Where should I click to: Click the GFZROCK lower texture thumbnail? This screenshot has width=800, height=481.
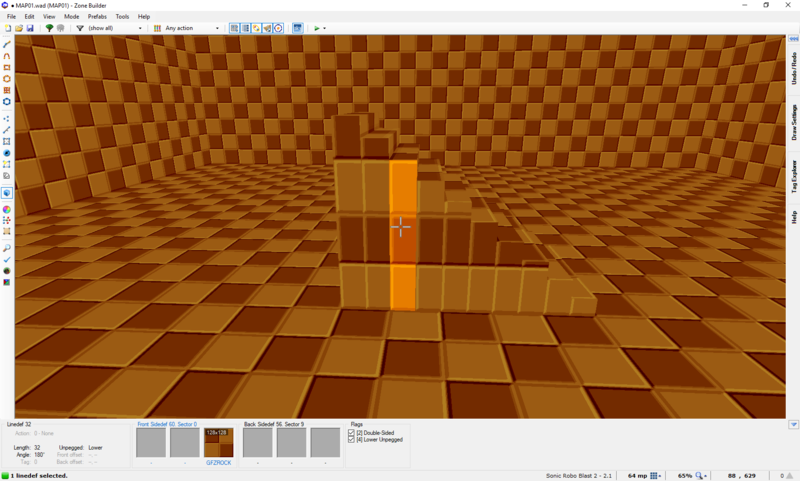point(218,442)
